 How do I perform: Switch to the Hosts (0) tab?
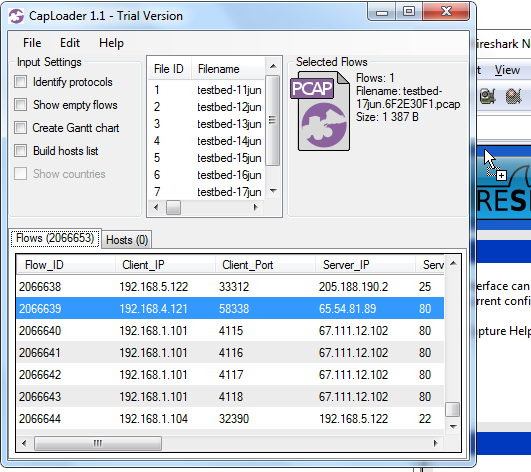127,240
